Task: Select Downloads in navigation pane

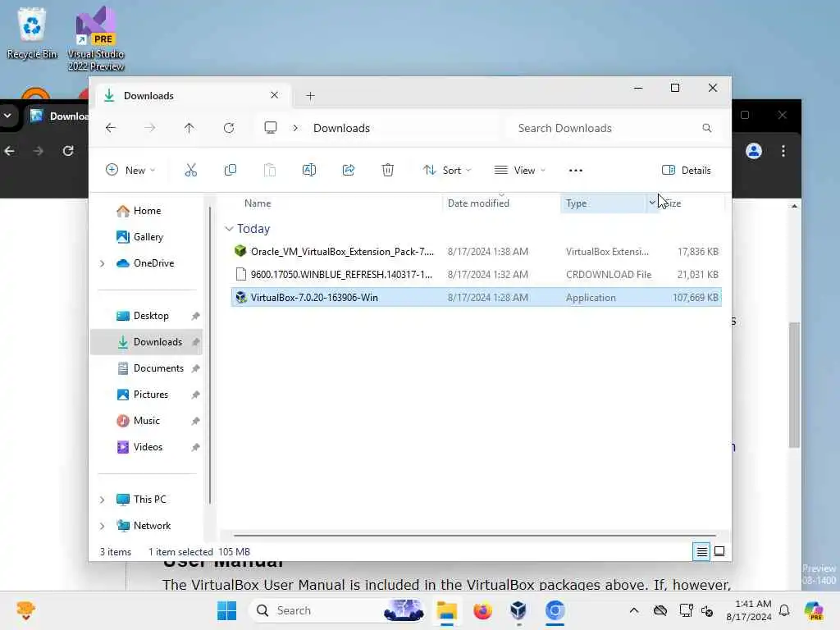Action: (147, 342)
